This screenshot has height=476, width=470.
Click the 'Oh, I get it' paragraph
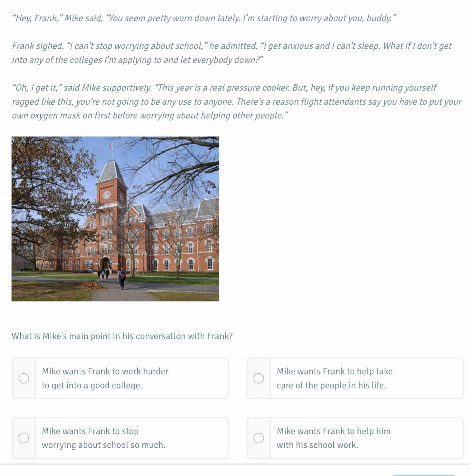(x=237, y=102)
